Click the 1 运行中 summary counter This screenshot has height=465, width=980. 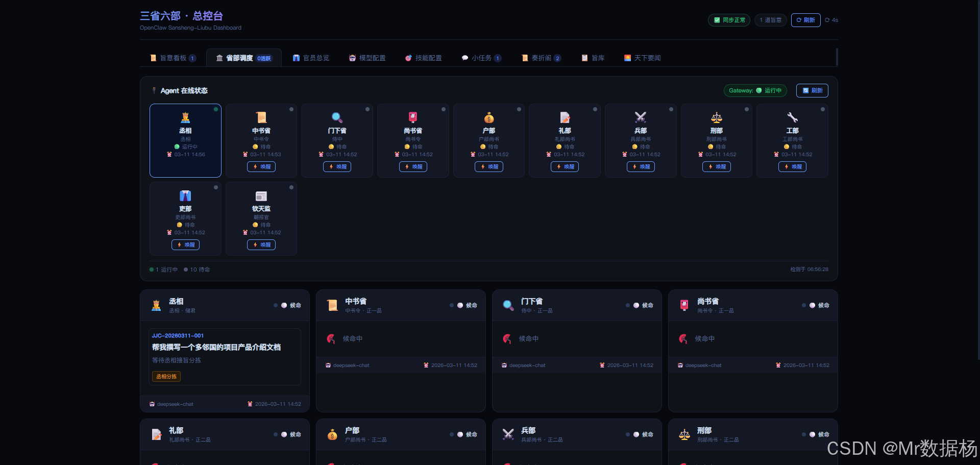[x=164, y=270]
